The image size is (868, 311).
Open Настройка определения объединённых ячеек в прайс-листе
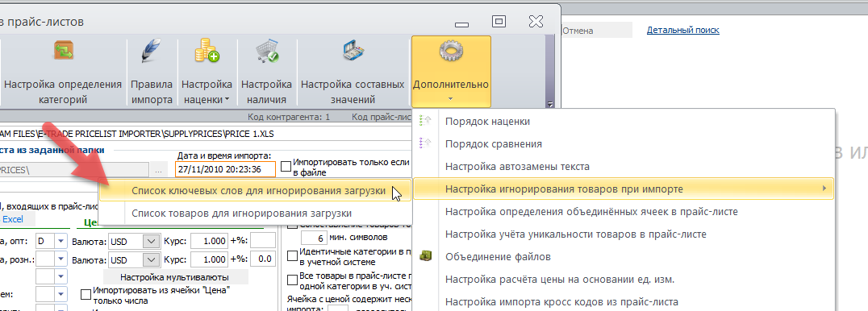[x=624, y=211]
